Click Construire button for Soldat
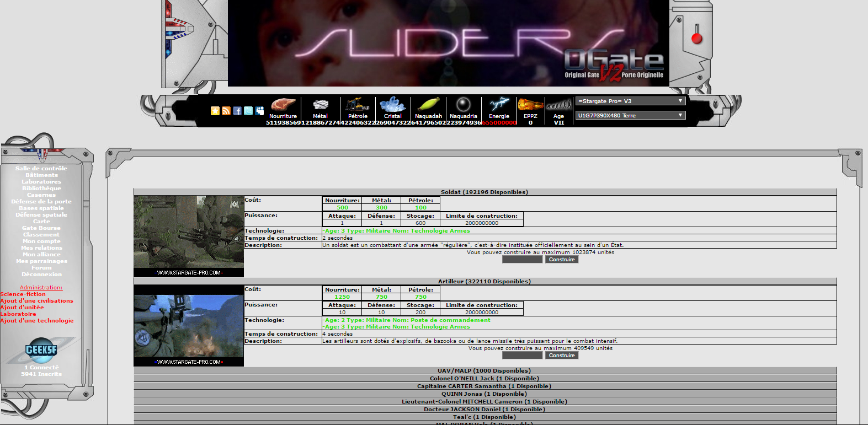The image size is (868, 425). click(x=562, y=260)
